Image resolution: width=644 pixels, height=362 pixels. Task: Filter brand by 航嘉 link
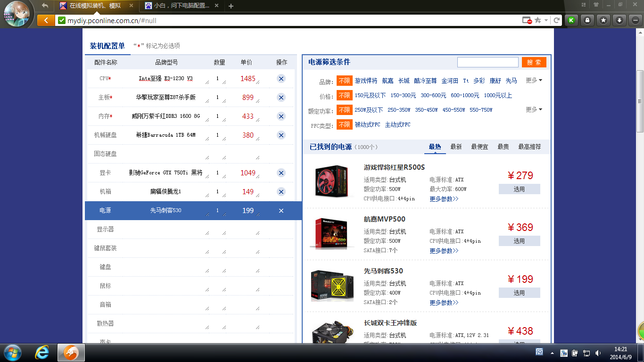tap(388, 81)
